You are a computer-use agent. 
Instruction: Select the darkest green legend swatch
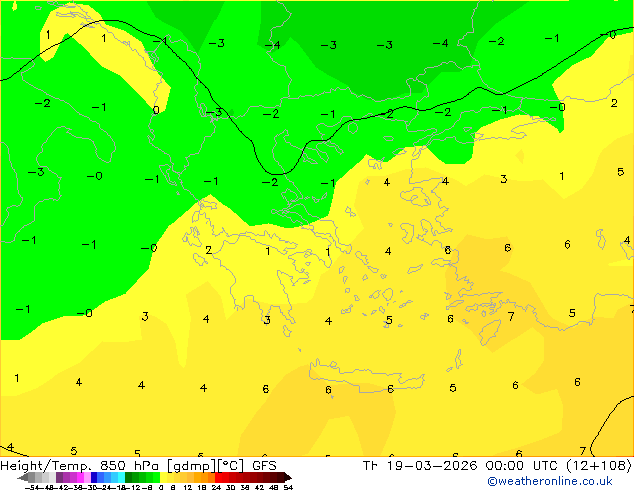pos(128,477)
